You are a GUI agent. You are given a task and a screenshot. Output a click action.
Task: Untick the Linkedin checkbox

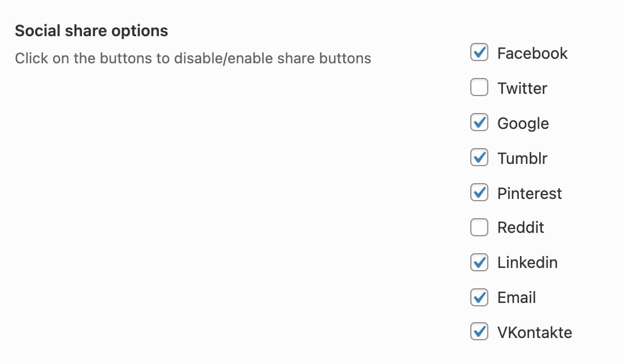pos(479,262)
